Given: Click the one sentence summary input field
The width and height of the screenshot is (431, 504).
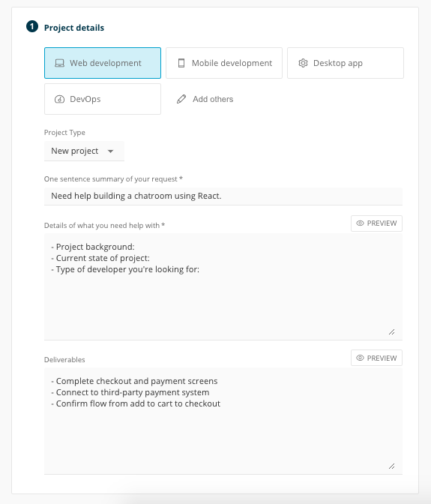Looking at the screenshot, I should [223, 196].
